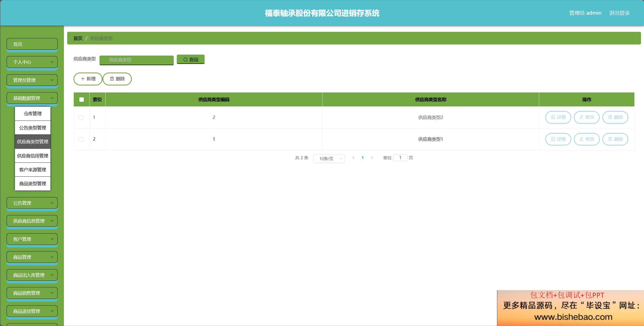Image resolution: width=644 pixels, height=326 pixels.
Task: Click the 修改 pencil icon in the 供应商类型1 row
Action: (582, 139)
